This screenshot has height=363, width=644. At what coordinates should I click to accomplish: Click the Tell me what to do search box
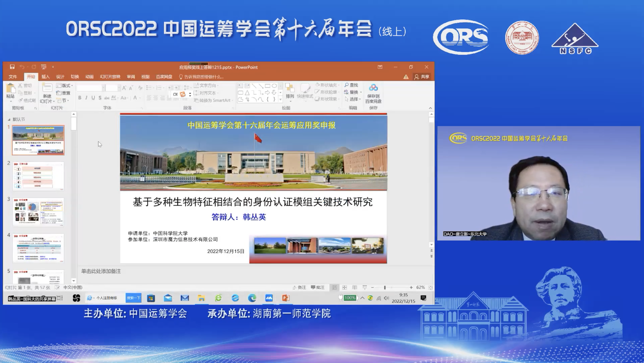(x=201, y=77)
